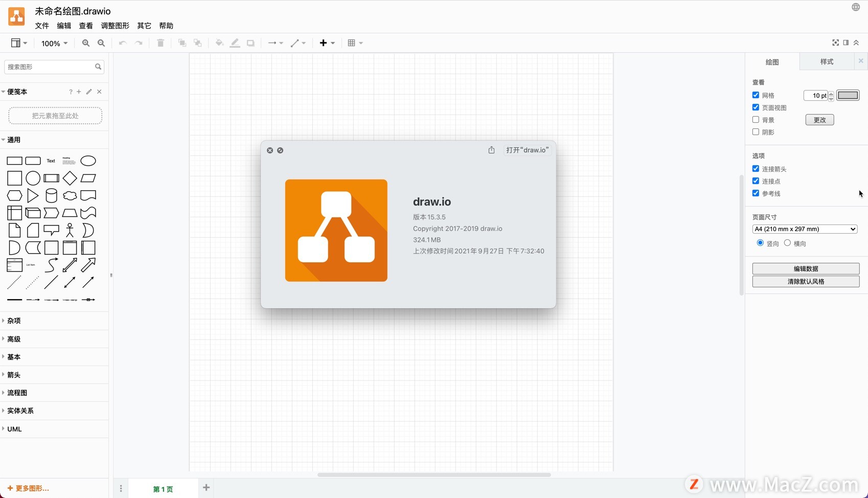Open the 调整图形 menu
The width and height of the screenshot is (868, 498).
point(115,26)
